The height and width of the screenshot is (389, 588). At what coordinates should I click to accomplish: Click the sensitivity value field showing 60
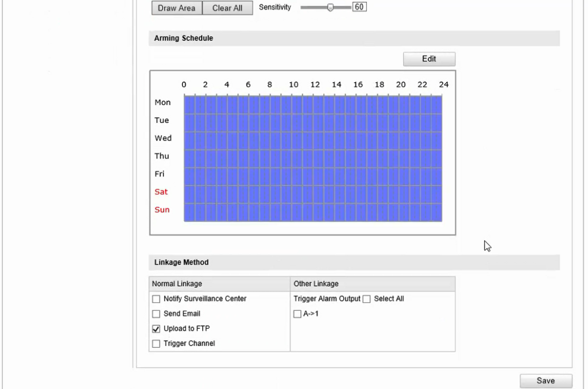tap(359, 6)
